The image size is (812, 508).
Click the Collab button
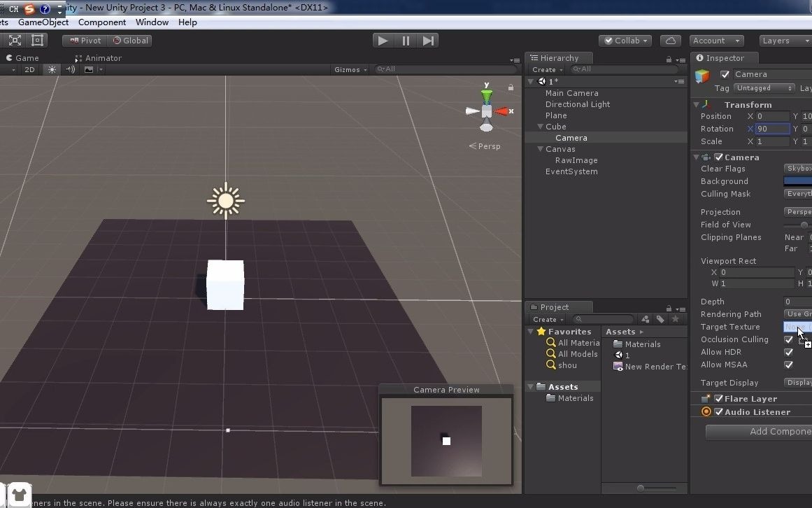click(x=625, y=41)
